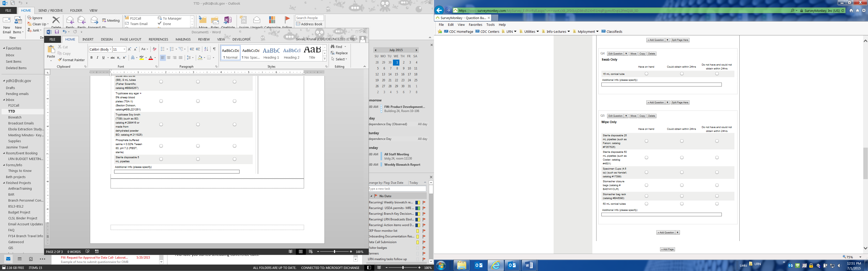Open the Favorites menu in Internet Explorer

[x=475, y=25]
